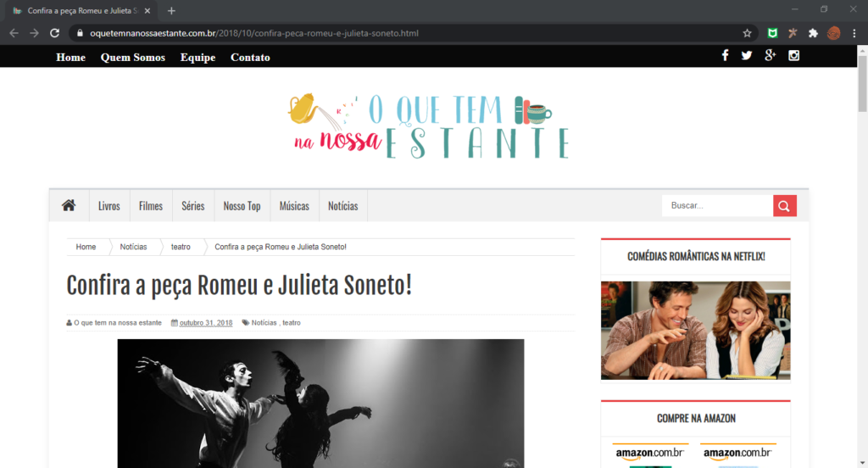868x468 pixels.
Task: Click the teatro breadcrumb link
Action: (x=181, y=247)
